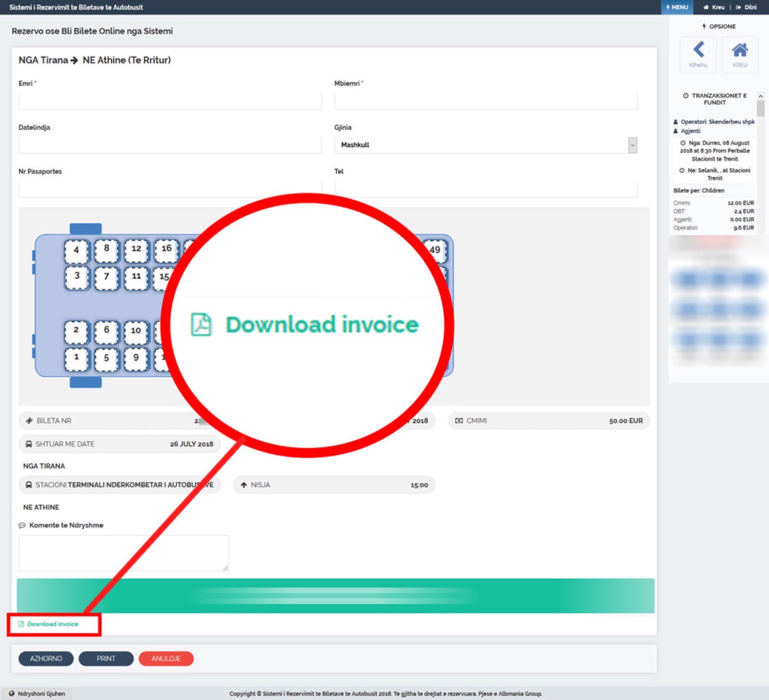This screenshot has width=769, height=700.
Task: Click the Emri input field
Action: coord(170,101)
